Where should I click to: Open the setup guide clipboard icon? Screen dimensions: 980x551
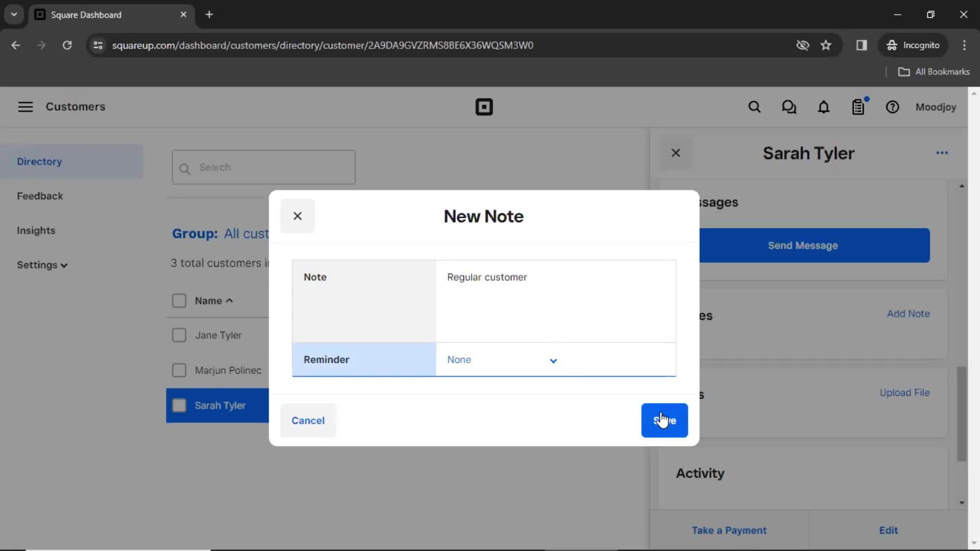859,107
